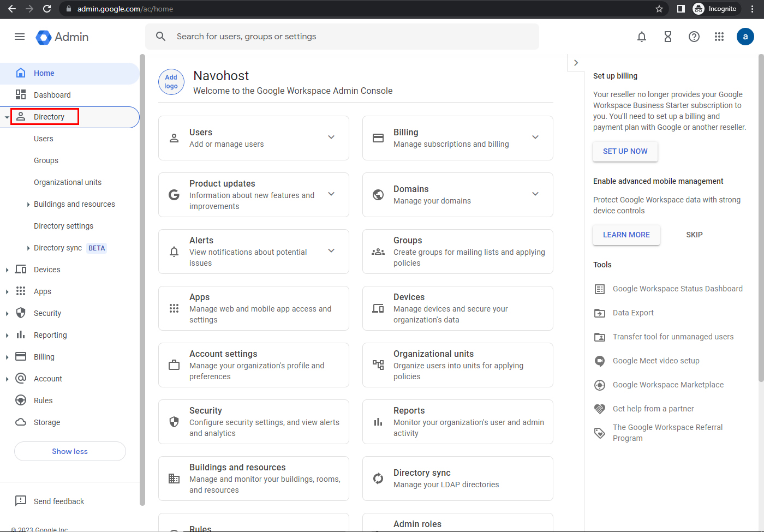This screenshot has height=532, width=764.
Task: Collapse the right side panel arrow
Action: pyautogui.click(x=576, y=63)
